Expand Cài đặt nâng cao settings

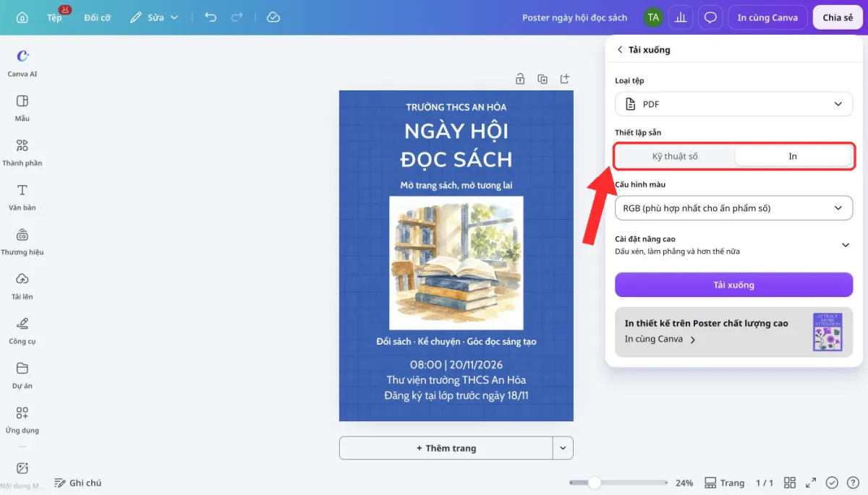734,245
